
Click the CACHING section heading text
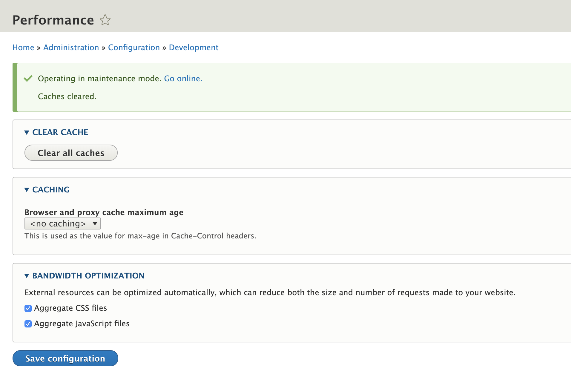click(51, 190)
